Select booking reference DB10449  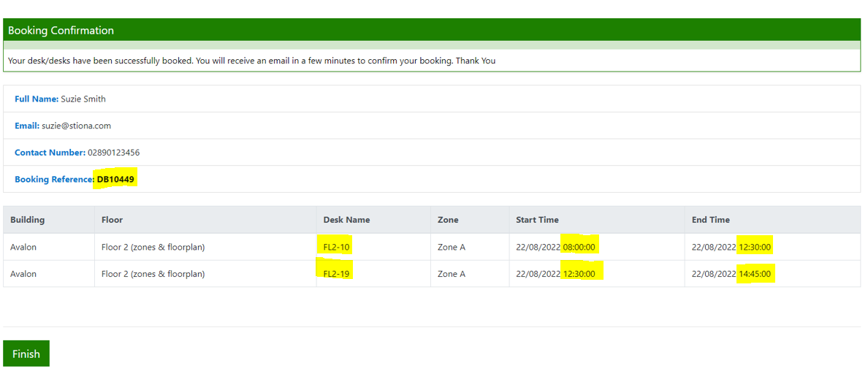[x=115, y=179]
